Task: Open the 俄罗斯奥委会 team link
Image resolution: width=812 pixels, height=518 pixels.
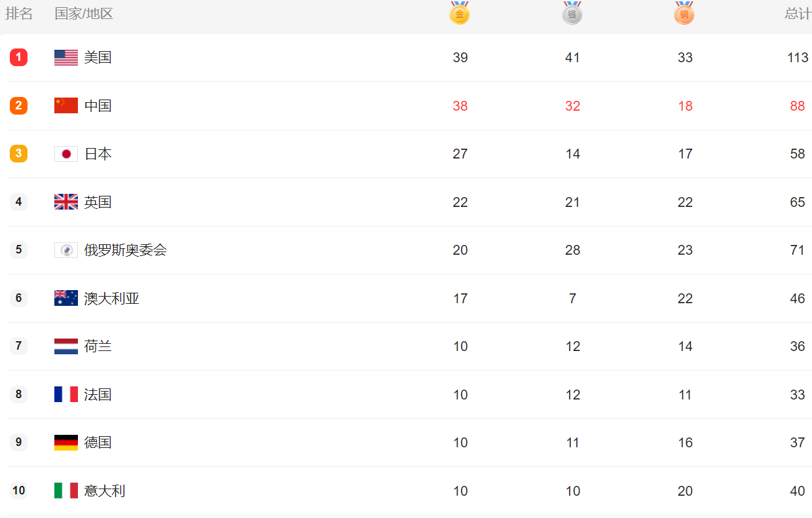Action: click(125, 250)
